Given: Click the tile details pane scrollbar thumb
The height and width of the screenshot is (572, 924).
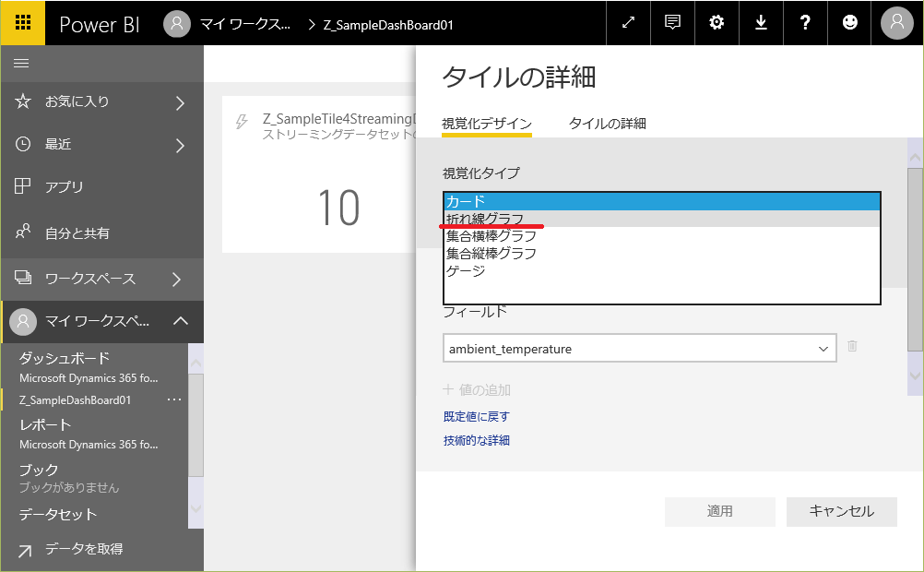Looking at the screenshot, I should click(915, 259).
